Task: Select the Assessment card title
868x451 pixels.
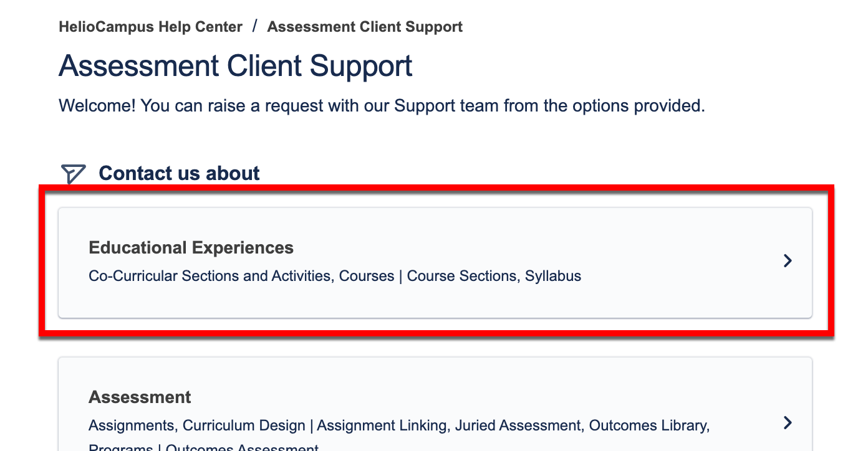Action: click(x=140, y=397)
